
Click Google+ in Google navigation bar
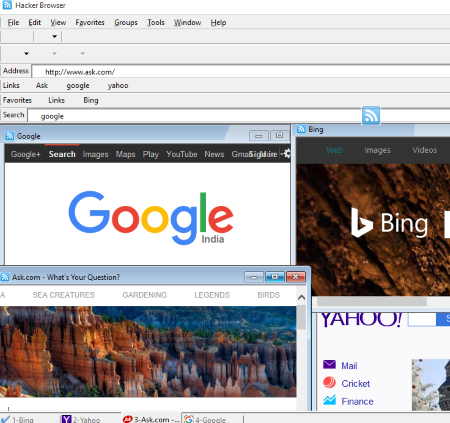pos(26,154)
